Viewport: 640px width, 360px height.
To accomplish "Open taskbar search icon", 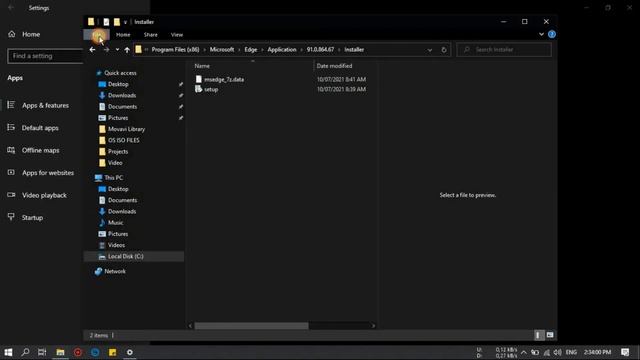I will 25,352.
